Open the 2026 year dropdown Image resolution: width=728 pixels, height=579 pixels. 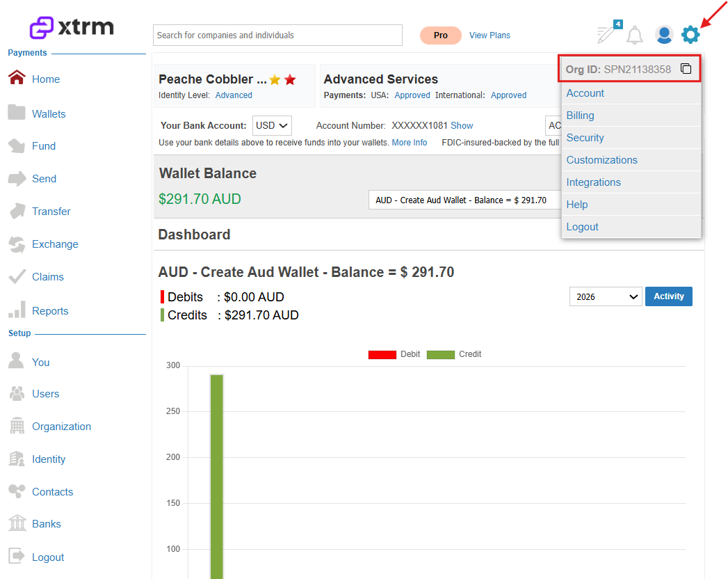click(x=606, y=296)
